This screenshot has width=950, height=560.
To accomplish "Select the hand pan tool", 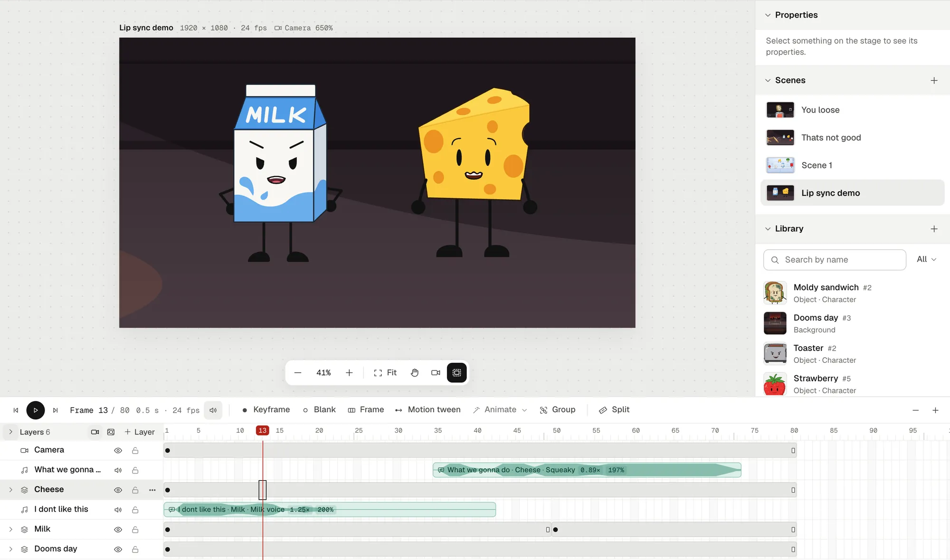I will point(415,372).
